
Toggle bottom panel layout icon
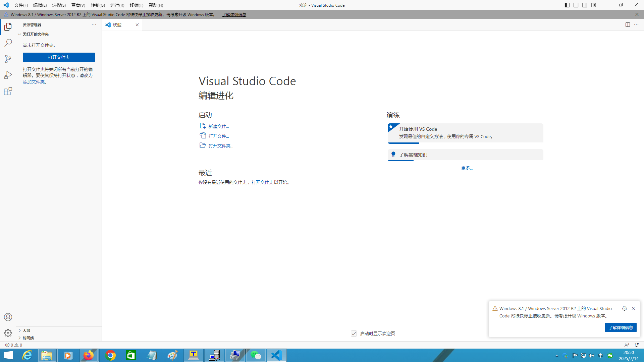(576, 5)
